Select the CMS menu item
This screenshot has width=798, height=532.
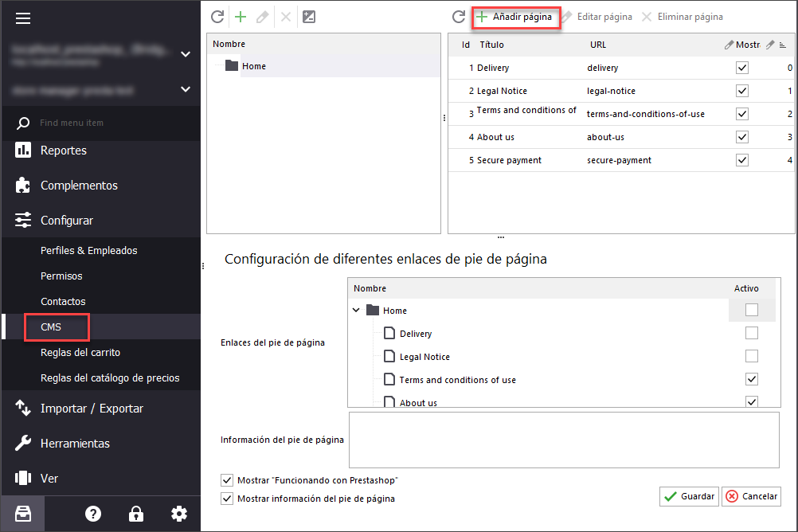coord(51,327)
